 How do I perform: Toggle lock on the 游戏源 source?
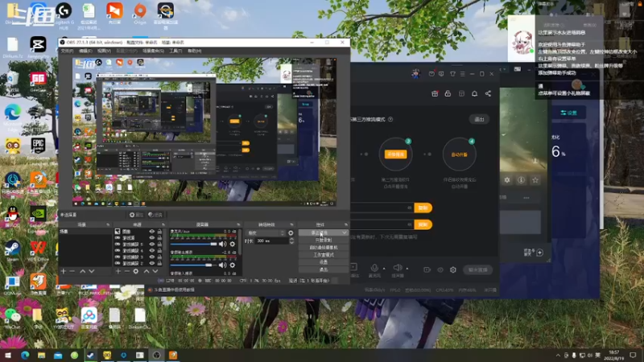(x=159, y=237)
